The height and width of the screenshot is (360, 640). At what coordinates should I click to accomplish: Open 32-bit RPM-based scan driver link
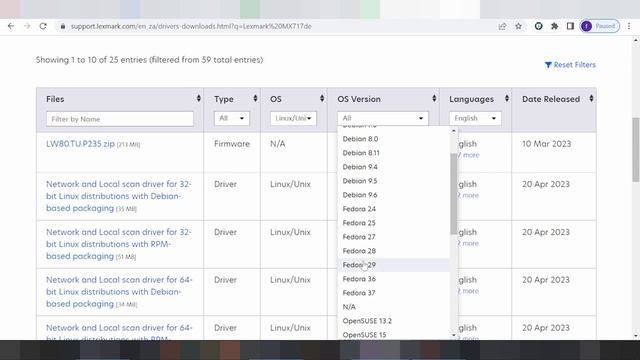[x=119, y=244]
